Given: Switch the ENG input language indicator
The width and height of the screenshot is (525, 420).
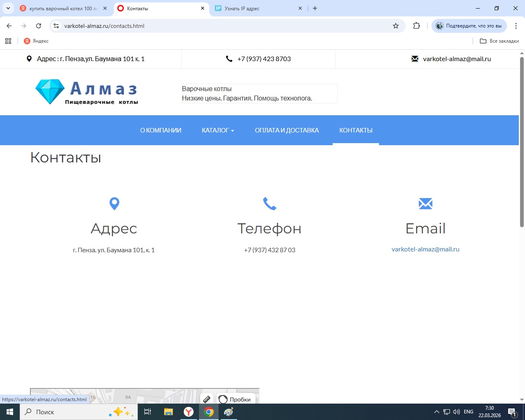Looking at the screenshot, I should pos(468,412).
